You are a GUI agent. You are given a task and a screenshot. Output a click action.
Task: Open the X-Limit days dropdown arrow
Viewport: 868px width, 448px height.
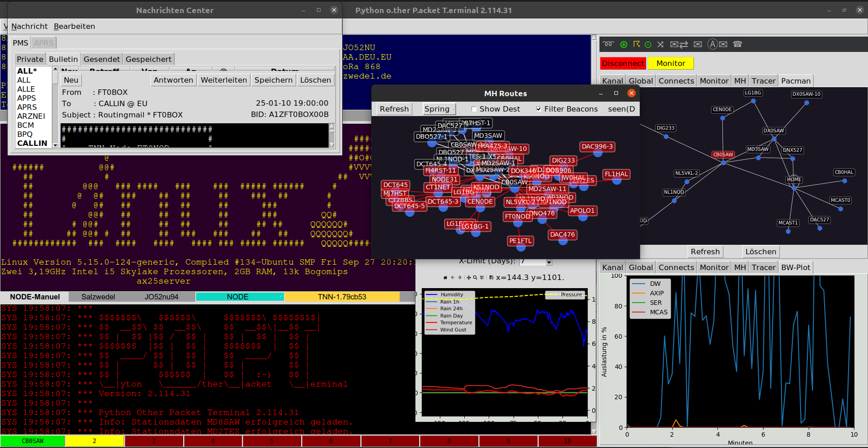tap(549, 262)
